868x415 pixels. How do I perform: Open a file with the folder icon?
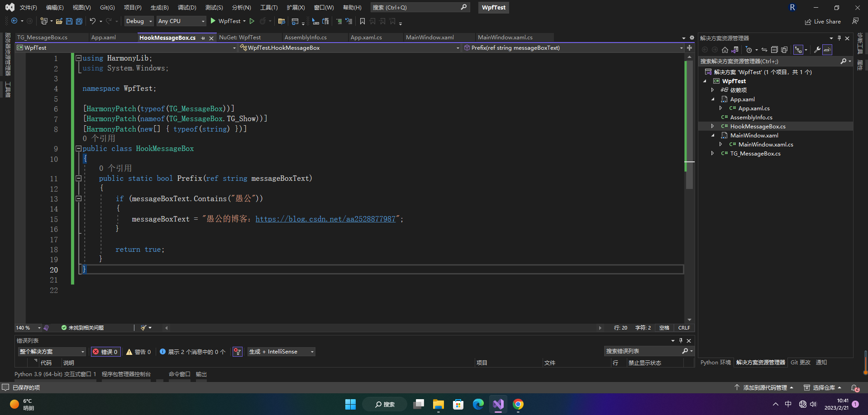pyautogui.click(x=59, y=21)
